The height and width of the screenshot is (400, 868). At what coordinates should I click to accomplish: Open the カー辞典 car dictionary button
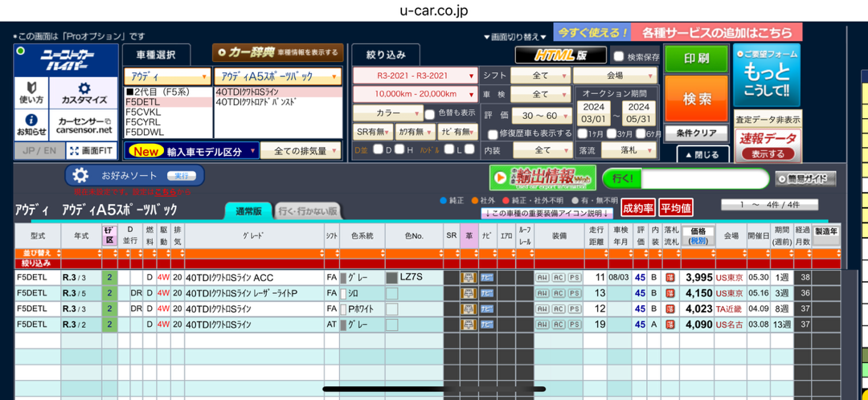(x=278, y=52)
